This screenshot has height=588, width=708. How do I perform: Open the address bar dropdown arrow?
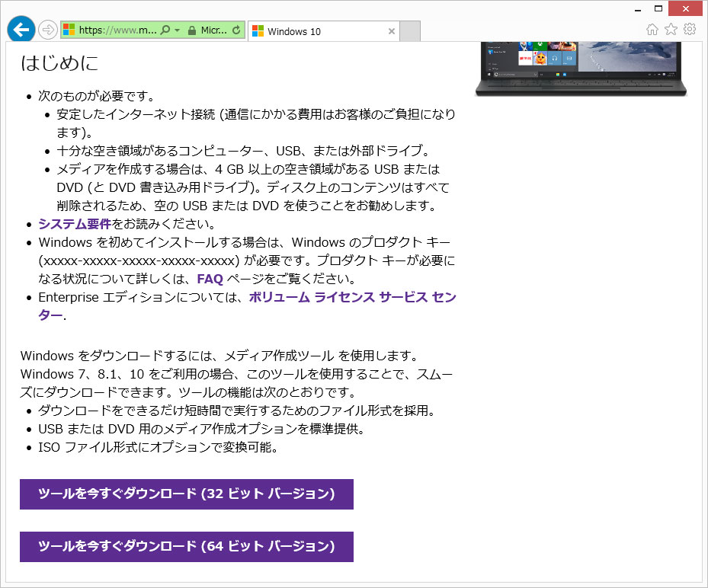coord(177,30)
